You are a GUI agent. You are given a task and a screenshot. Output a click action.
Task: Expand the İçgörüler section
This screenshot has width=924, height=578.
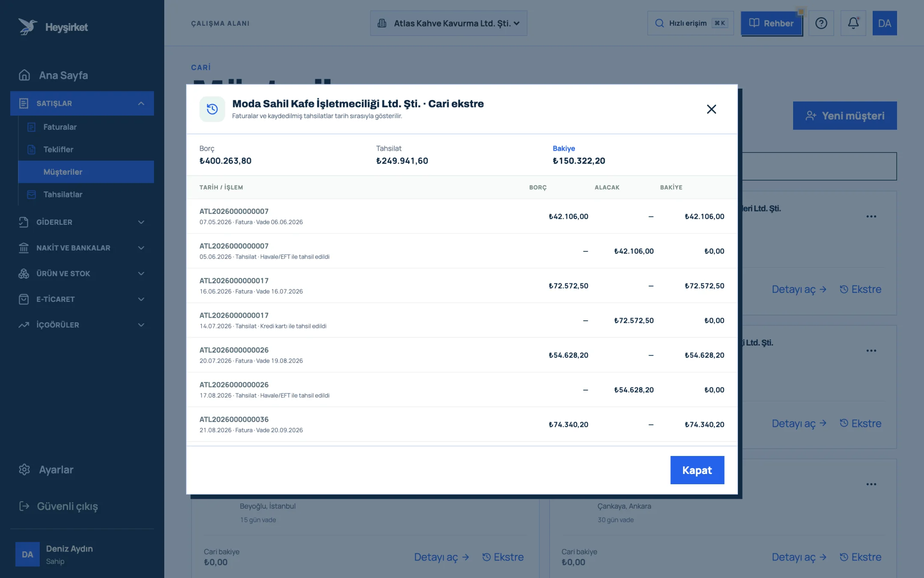click(82, 325)
